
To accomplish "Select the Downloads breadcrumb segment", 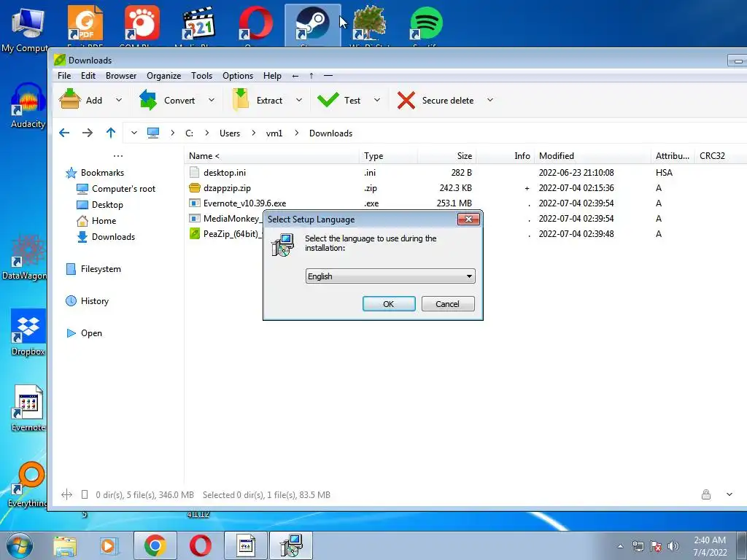I will (x=330, y=133).
